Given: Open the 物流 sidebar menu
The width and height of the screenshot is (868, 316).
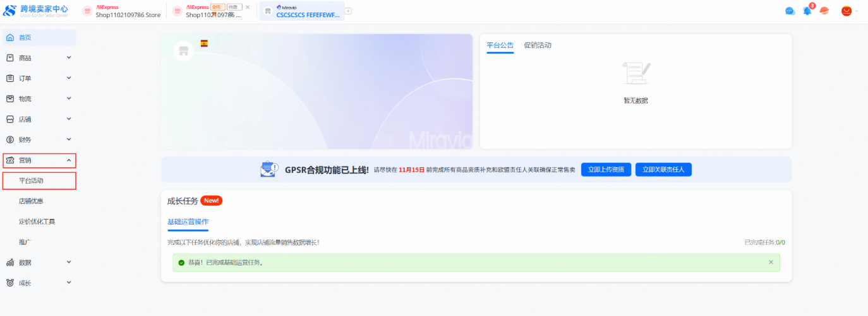Looking at the screenshot, I should tap(39, 98).
